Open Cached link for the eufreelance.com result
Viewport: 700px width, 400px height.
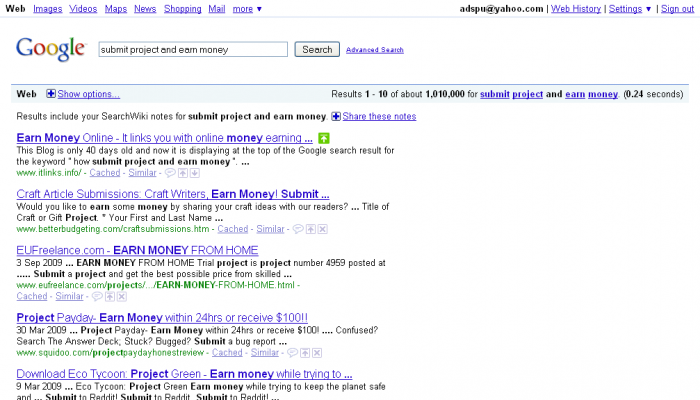(x=32, y=296)
